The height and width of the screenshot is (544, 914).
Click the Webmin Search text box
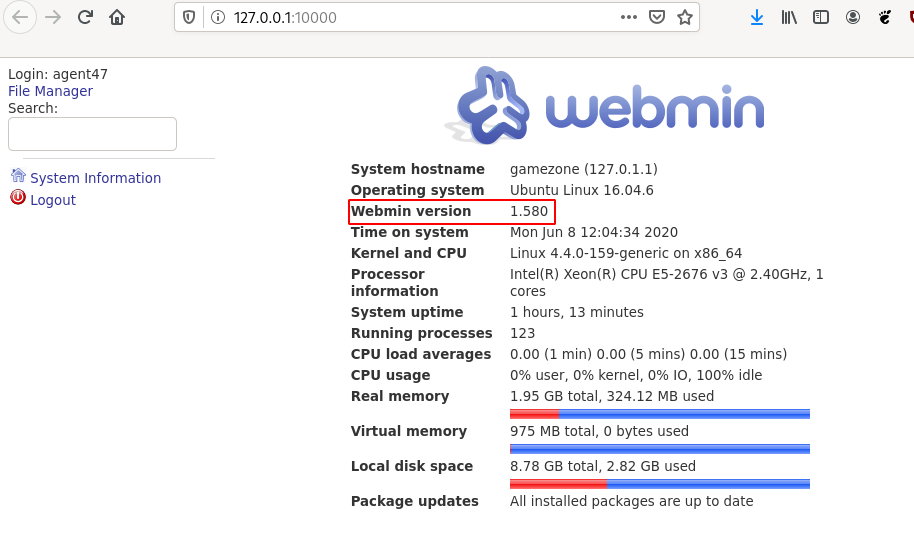92,134
